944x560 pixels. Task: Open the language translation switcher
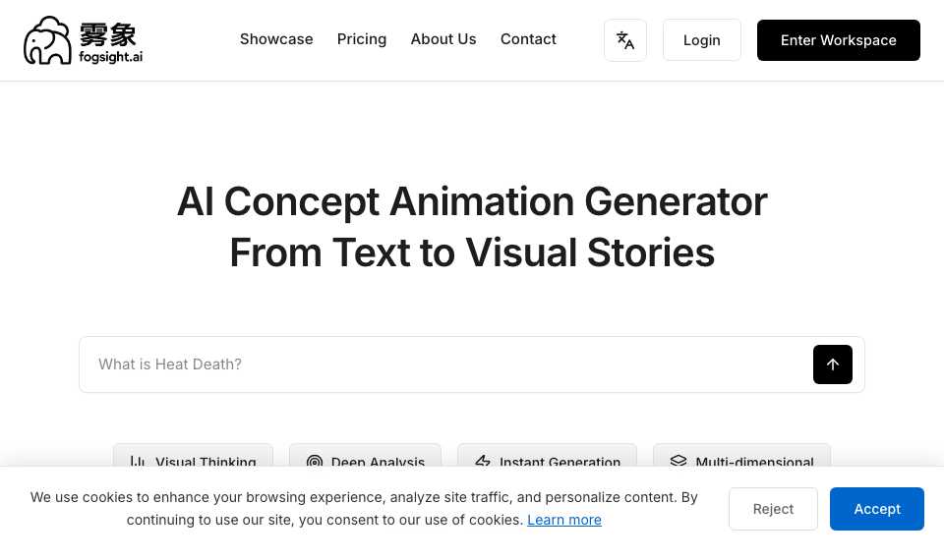click(x=625, y=40)
